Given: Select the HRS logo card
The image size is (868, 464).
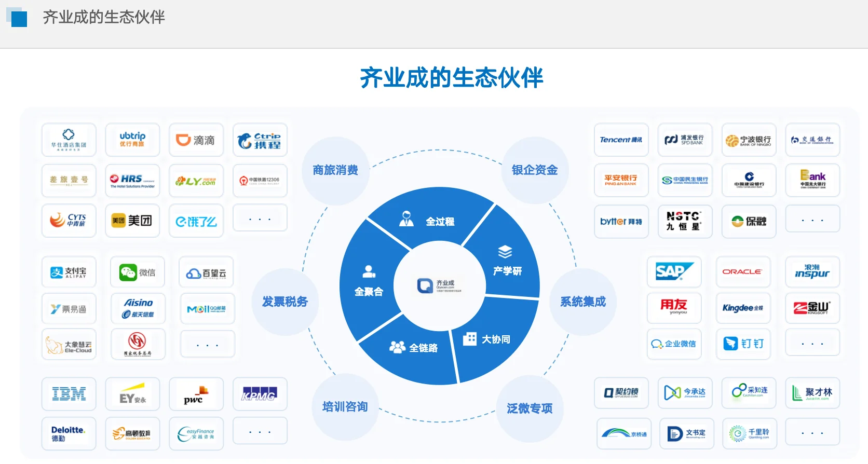Looking at the screenshot, I should click(x=132, y=181).
